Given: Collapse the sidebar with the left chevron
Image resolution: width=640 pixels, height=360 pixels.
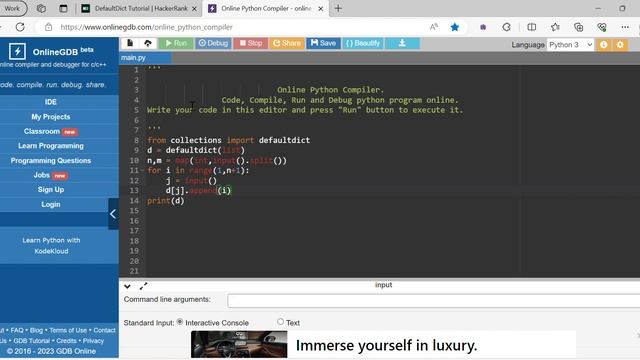Looking at the screenshot, I should 113,214.
